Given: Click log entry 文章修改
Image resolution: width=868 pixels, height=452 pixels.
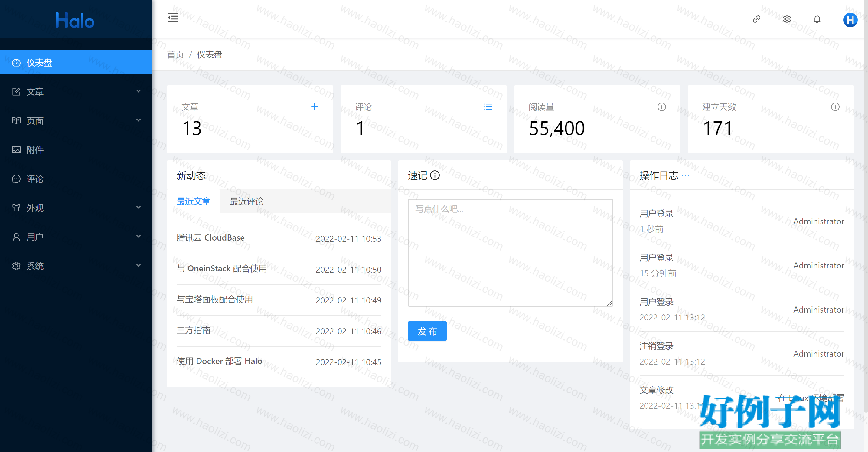Looking at the screenshot, I should [742, 398].
